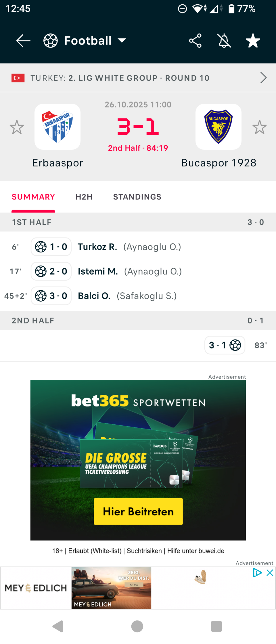Favorite Bucaspor 1928 with its star

(259, 127)
